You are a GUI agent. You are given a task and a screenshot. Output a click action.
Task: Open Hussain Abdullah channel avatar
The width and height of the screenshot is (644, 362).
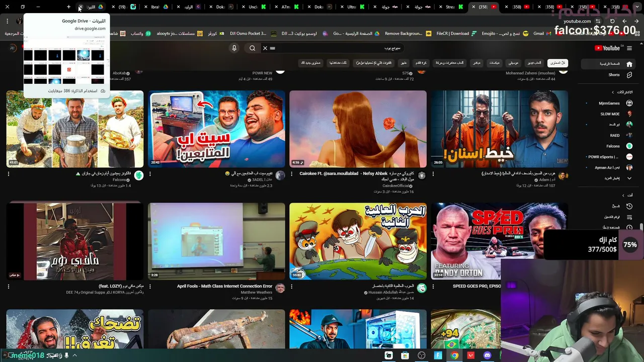(422, 288)
